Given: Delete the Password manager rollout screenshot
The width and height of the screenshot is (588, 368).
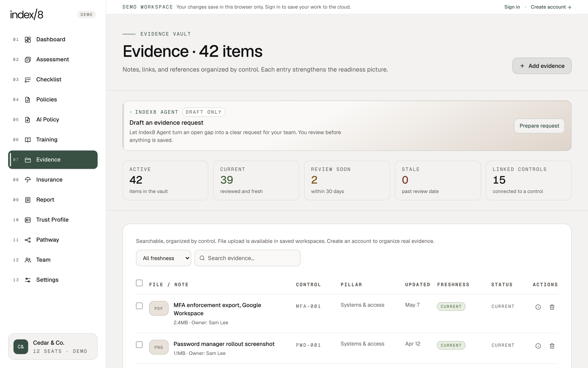Looking at the screenshot, I should (552, 346).
